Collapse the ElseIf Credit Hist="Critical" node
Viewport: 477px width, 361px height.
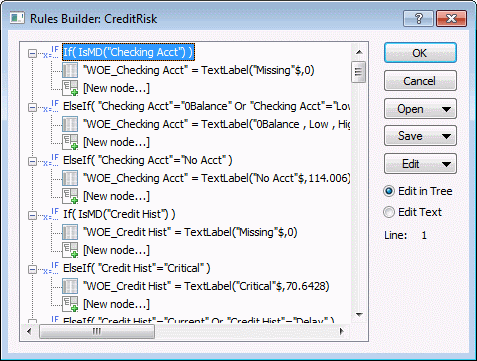tap(32, 269)
